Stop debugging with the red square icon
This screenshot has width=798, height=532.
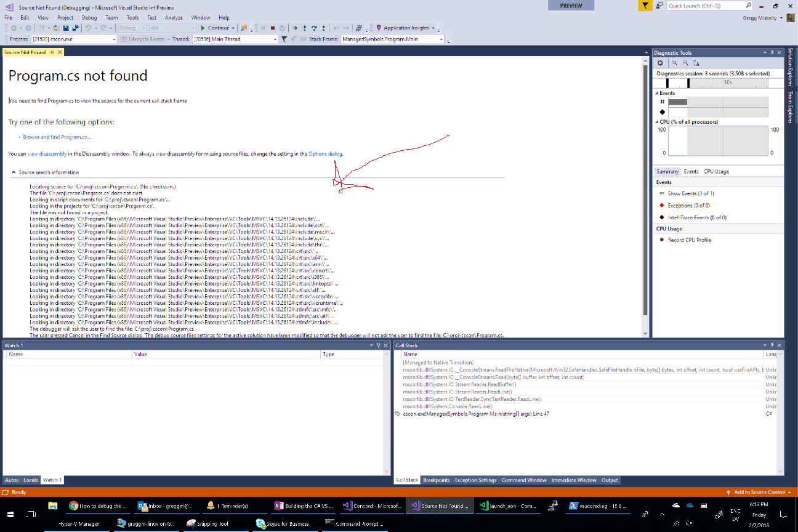[273, 28]
